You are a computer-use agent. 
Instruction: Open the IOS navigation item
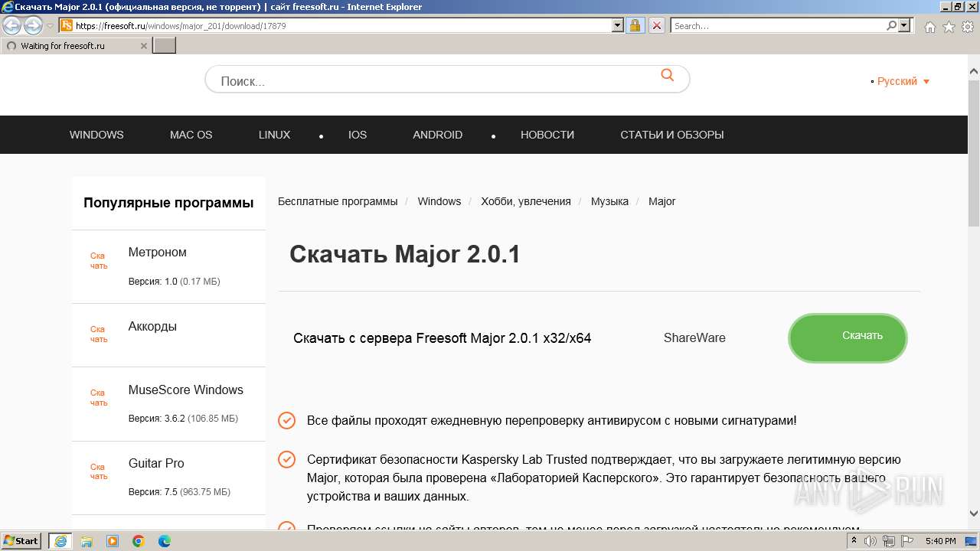point(358,135)
